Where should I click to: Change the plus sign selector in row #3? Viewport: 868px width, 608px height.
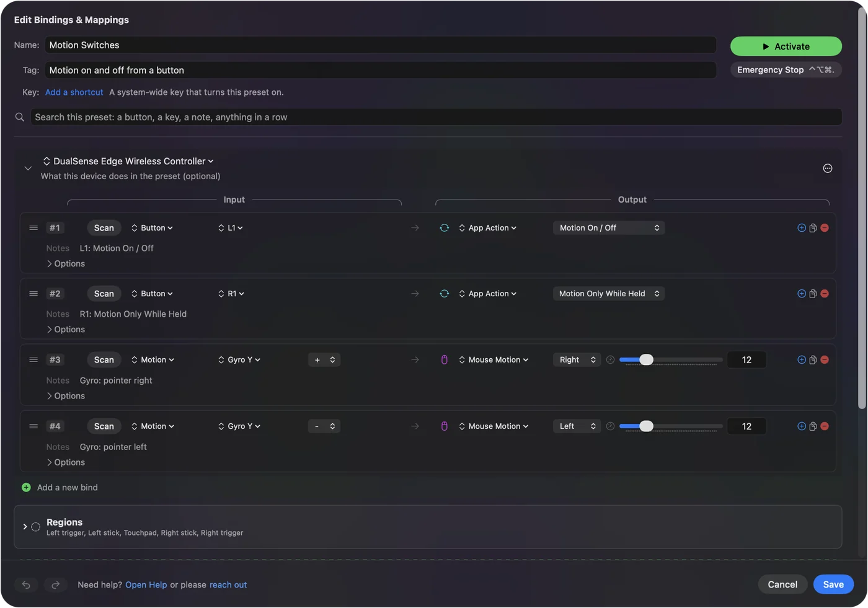[x=324, y=360]
